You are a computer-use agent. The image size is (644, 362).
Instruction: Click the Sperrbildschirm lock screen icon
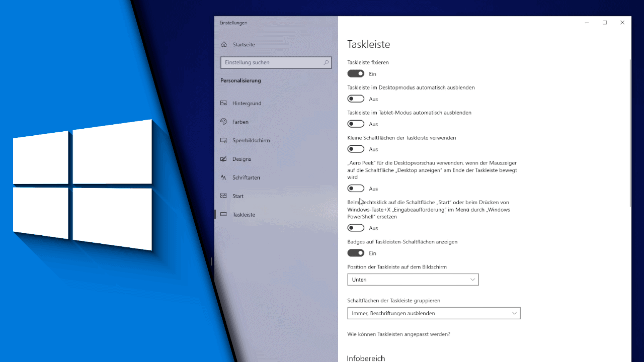(223, 140)
